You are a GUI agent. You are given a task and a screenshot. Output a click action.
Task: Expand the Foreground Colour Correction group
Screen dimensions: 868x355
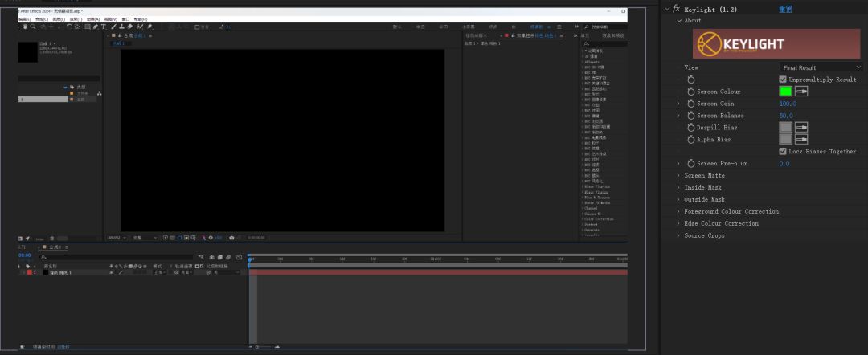678,211
